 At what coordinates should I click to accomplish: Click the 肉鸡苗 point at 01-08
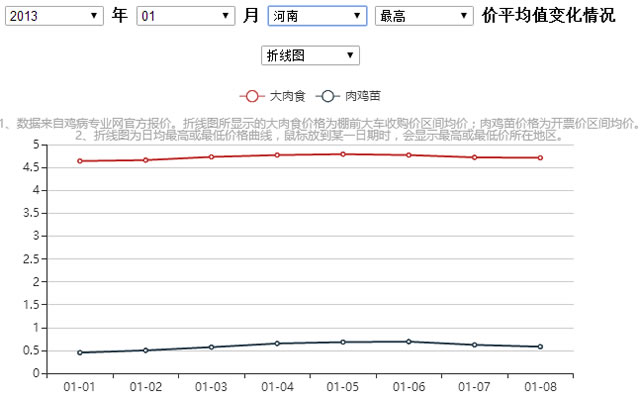(540, 347)
